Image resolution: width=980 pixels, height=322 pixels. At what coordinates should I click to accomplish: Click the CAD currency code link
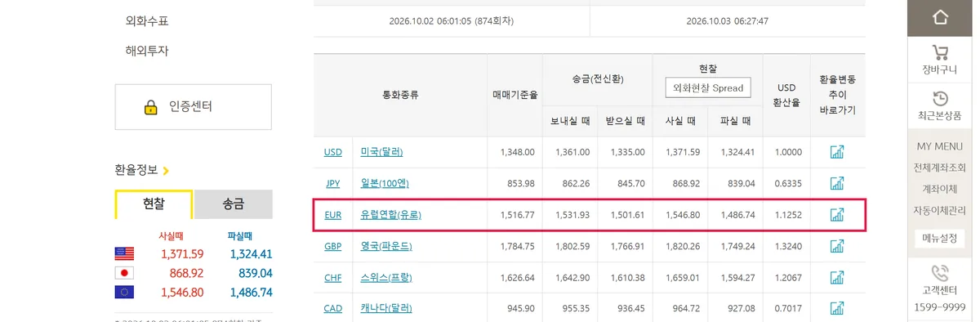333,308
